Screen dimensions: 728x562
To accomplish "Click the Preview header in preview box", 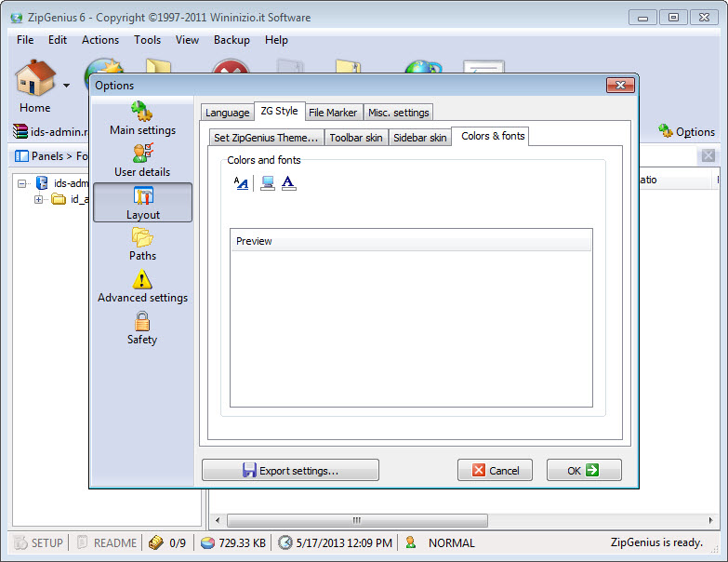I will point(411,241).
